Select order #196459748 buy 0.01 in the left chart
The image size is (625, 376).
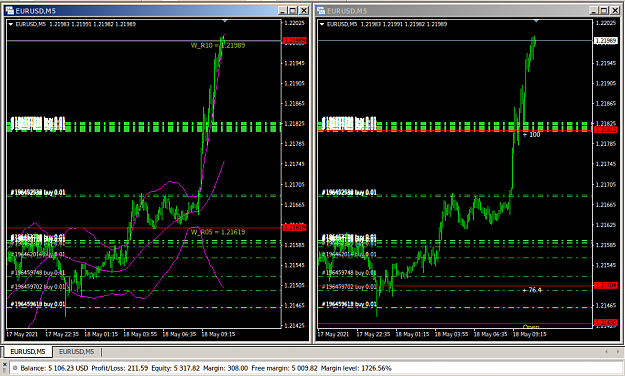point(38,273)
